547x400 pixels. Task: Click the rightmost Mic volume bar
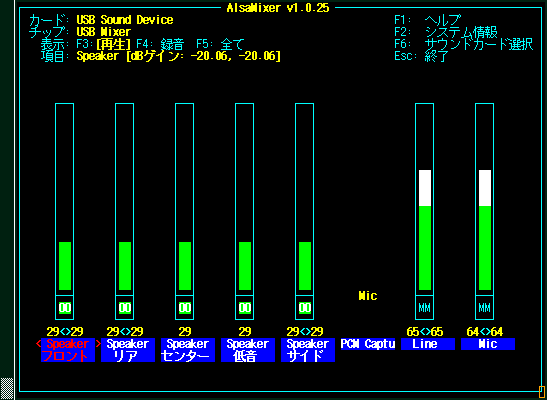pos(485,199)
